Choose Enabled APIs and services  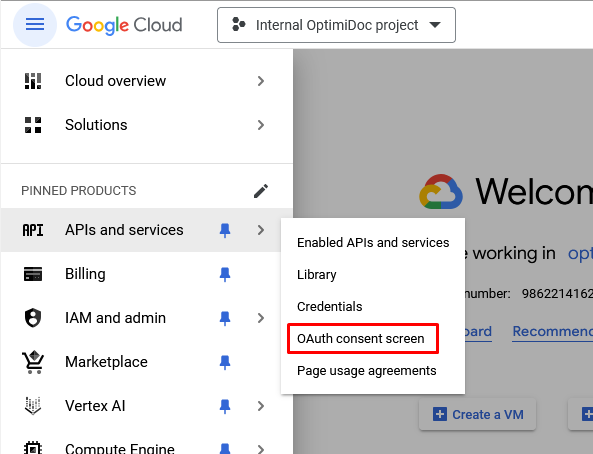[x=373, y=243]
